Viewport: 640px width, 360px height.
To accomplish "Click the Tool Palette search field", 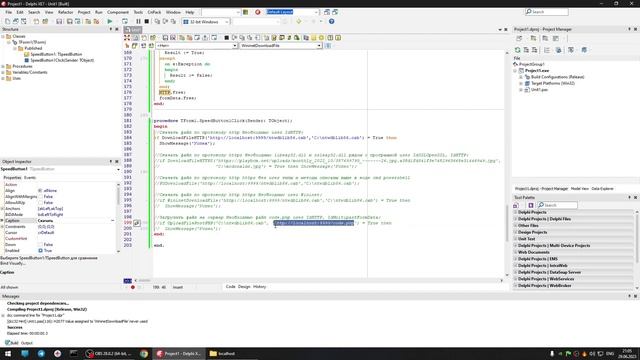I will coord(557,205).
